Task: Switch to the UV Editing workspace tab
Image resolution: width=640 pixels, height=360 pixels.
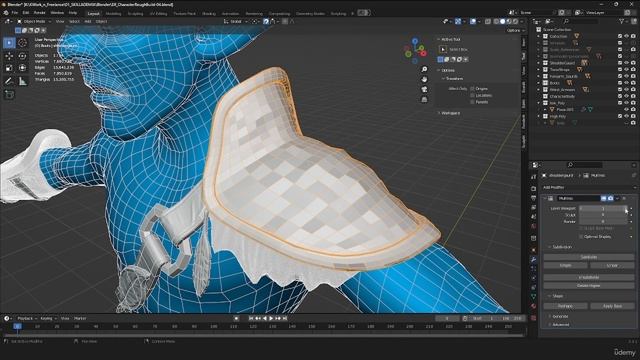Action: coord(158,13)
